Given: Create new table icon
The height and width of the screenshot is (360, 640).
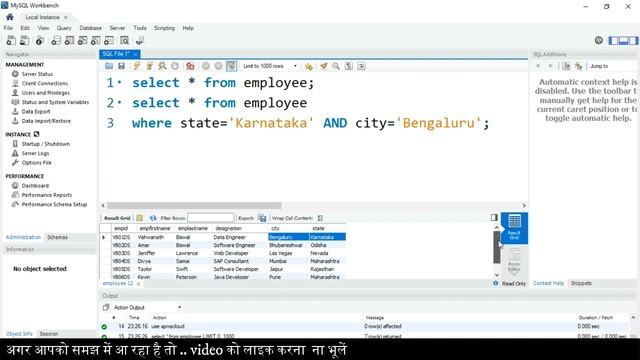Looking at the screenshot, I should click(x=69, y=40).
